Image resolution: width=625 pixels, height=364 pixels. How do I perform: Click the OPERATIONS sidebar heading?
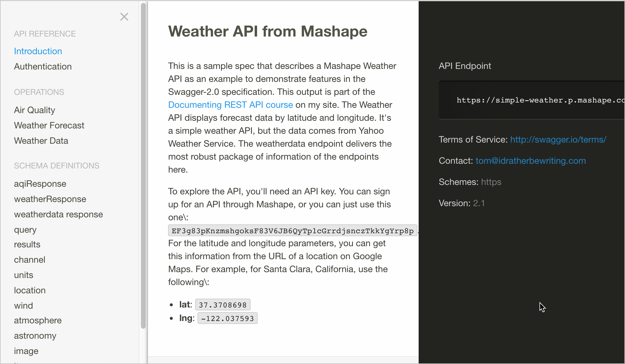(39, 92)
